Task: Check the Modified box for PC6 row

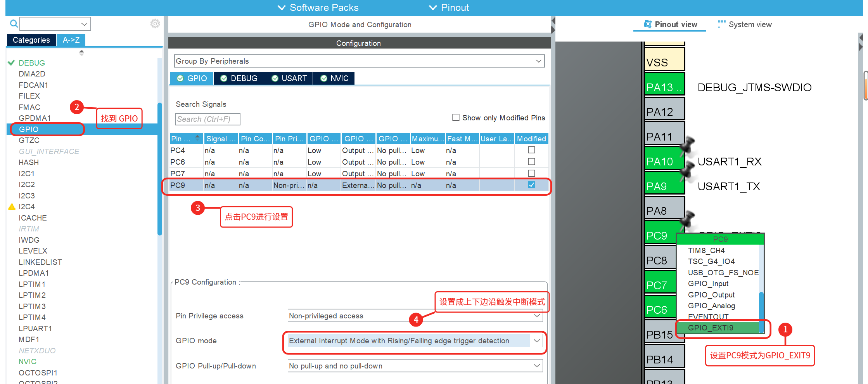Action: coord(531,162)
